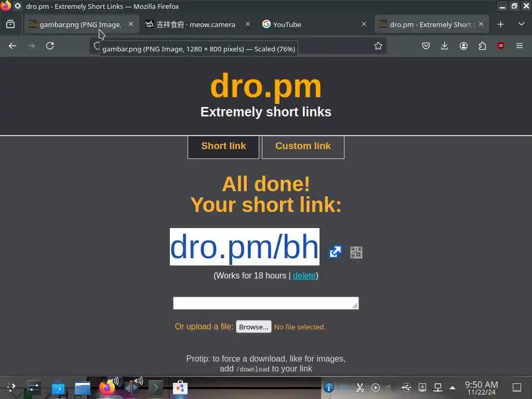Viewport: 532px width, 399px height.
Task: Open the clipboard scissors tray icon
Action: 360,388
